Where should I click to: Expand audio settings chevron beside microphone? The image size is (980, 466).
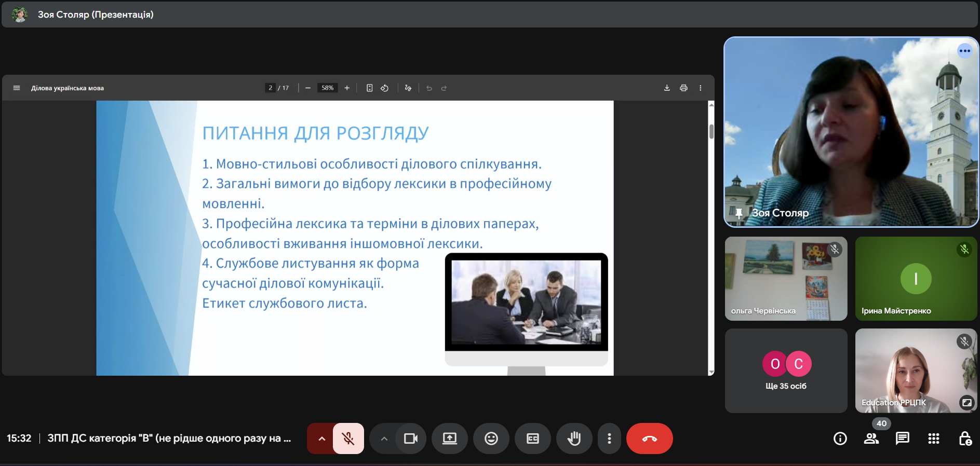pyautogui.click(x=321, y=438)
